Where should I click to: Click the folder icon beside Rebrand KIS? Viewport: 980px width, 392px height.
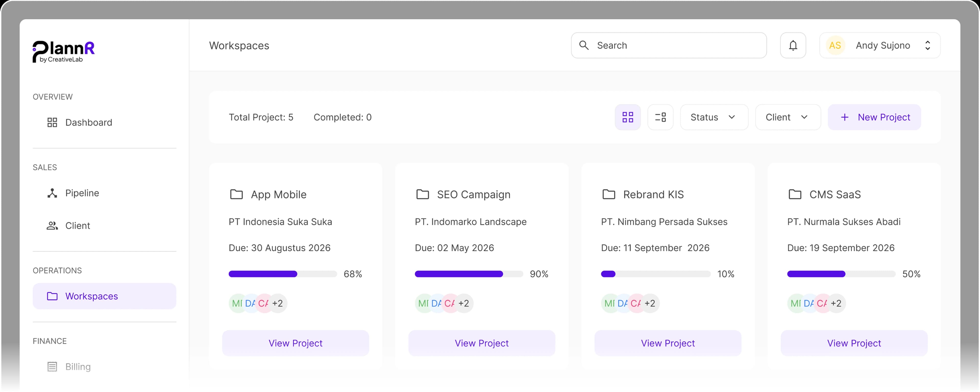(x=609, y=194)
